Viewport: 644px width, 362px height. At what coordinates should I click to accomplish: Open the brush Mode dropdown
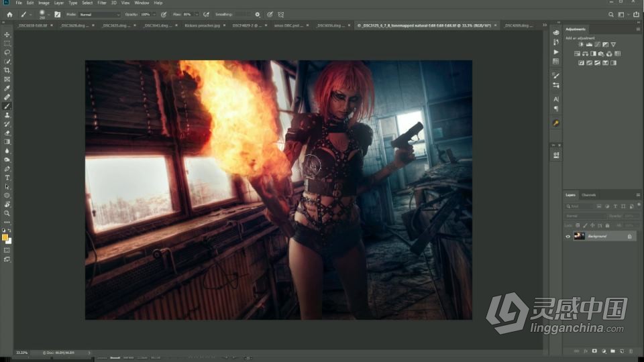(99, 14)
